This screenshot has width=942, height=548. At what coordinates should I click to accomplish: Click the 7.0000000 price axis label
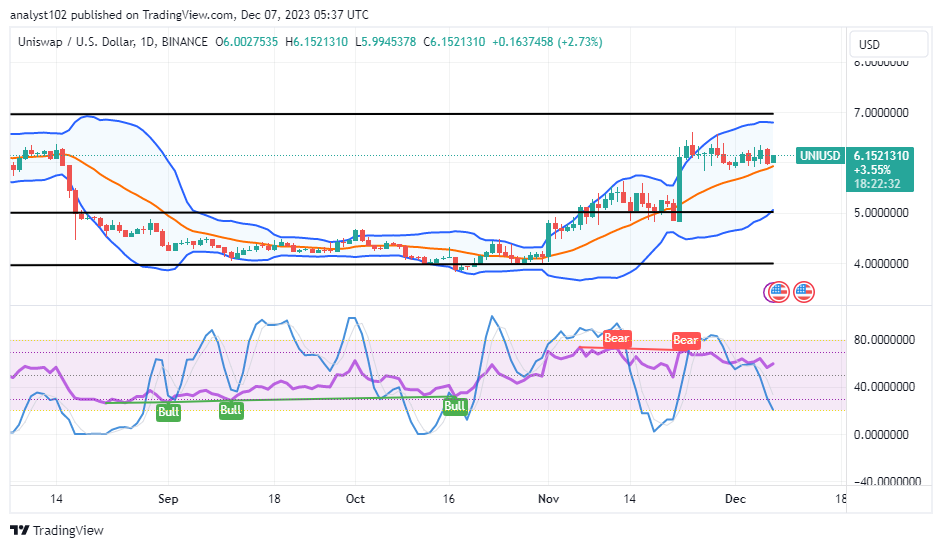tap(881, 112)
